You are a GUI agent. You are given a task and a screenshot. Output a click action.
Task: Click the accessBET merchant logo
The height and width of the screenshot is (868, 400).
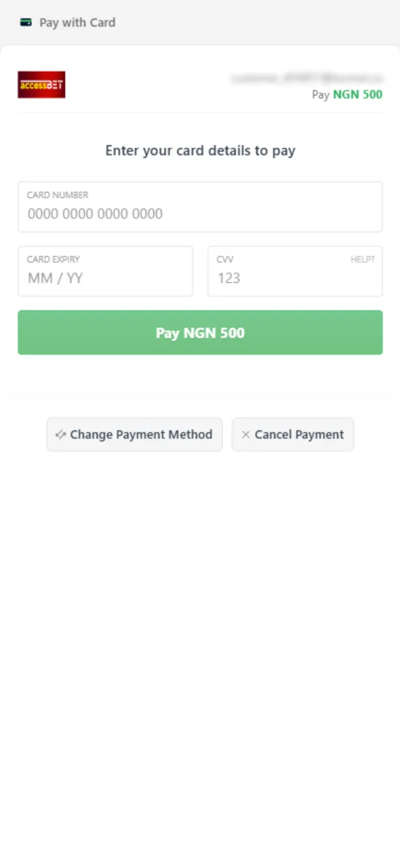tap(41, 85)
